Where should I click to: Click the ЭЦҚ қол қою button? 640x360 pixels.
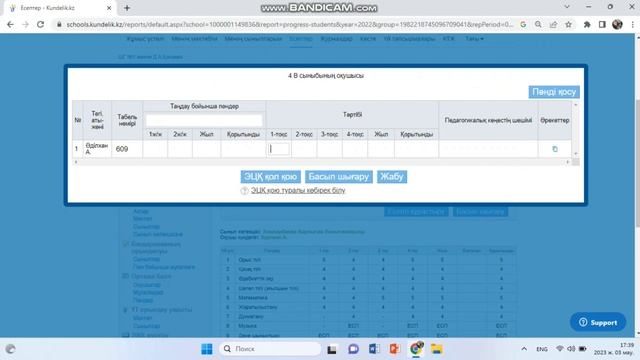tap(271, 177)
